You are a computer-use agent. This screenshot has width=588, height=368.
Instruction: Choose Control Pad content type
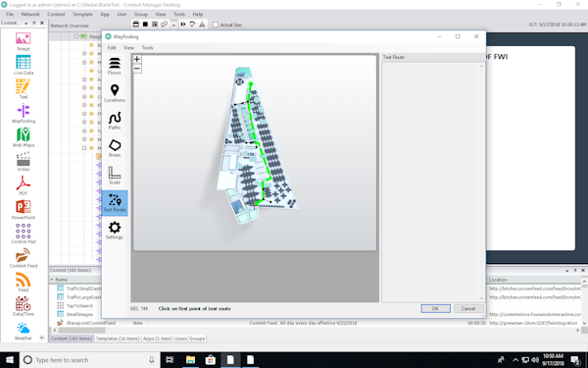click(23, 234)
